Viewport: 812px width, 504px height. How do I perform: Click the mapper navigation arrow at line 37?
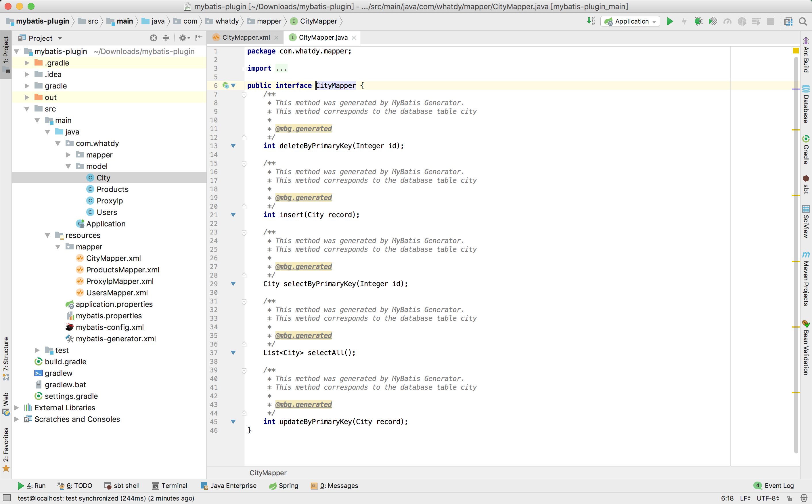coord(233,353)
